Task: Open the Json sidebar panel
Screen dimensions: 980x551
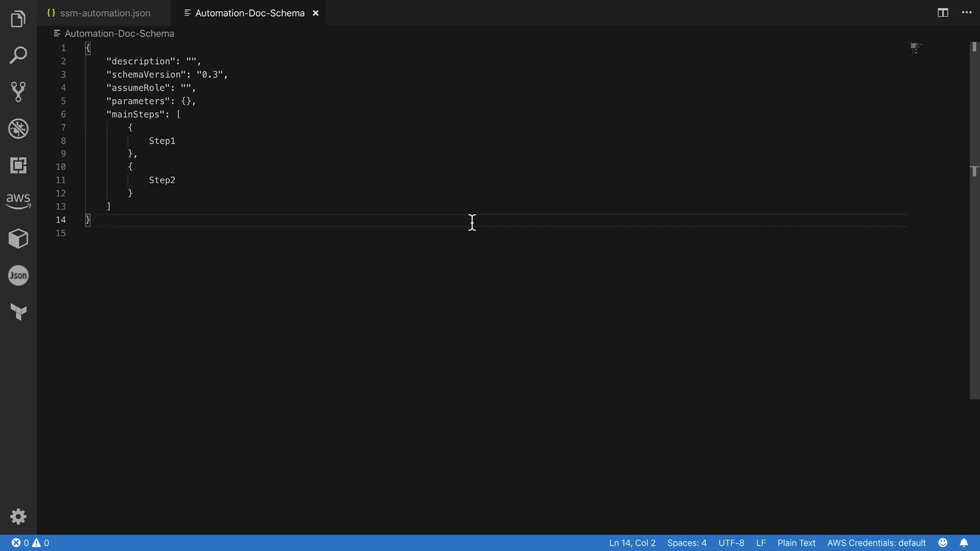Action: tap(18, 275)
